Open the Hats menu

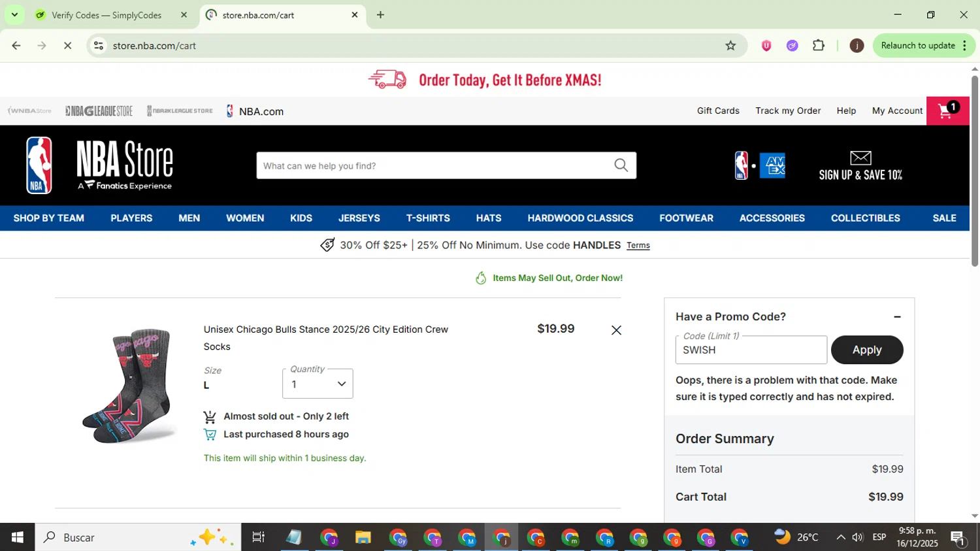tap(489, 218)
